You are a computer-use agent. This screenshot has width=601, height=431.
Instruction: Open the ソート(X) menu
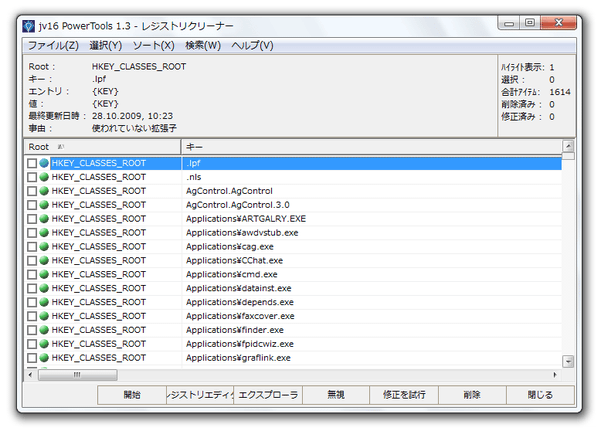pos(153,46)
